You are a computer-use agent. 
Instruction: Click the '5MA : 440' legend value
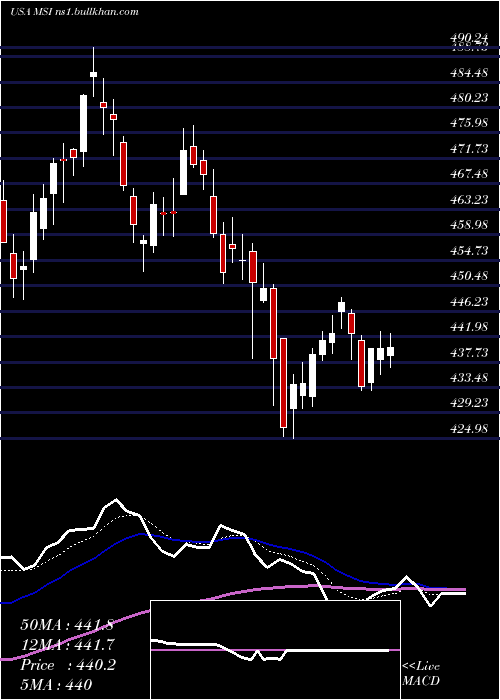tap(56, 684)
